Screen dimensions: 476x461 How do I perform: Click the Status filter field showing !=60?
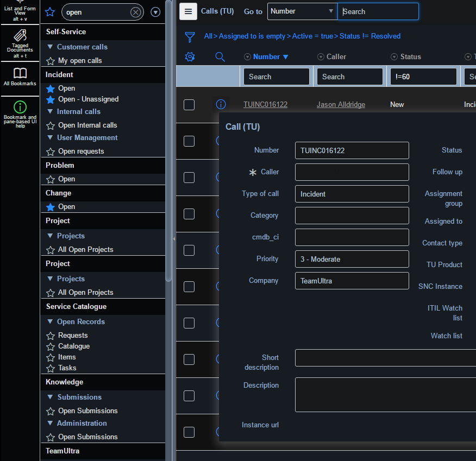pos(423,77)
